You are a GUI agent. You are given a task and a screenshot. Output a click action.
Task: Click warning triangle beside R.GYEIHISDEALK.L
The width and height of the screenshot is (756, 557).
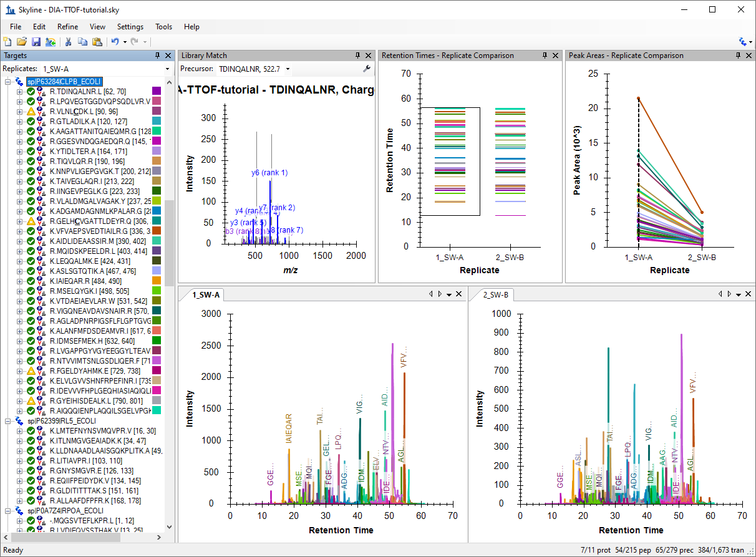(x=30, y=401)
